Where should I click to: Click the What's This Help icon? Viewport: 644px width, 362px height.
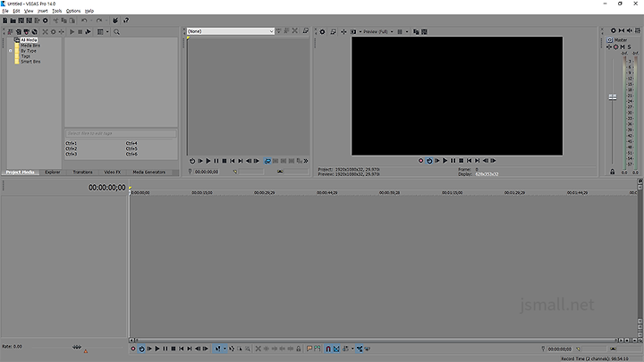coord(126,20)
